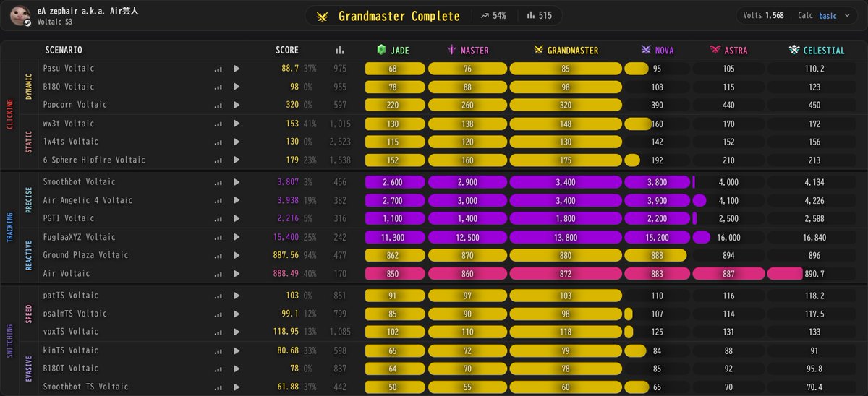Select the JADE rank column header

coord(393,51)
